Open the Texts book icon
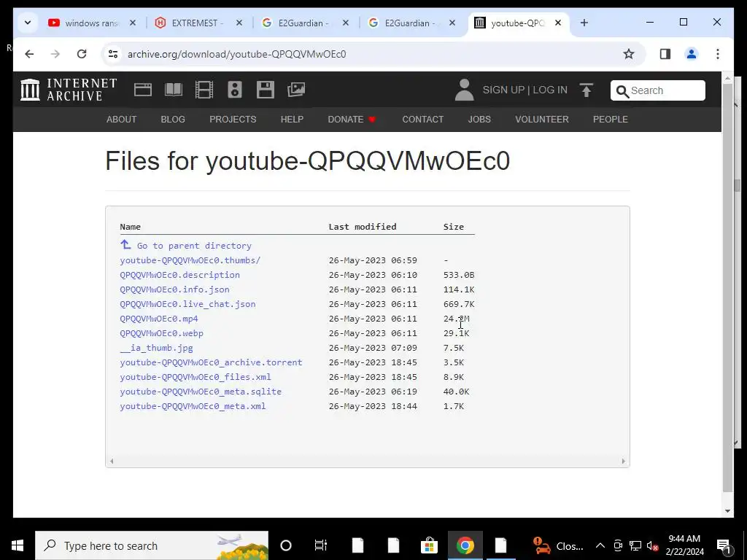This screenshot has height=560, width=747. click(174, 90)
